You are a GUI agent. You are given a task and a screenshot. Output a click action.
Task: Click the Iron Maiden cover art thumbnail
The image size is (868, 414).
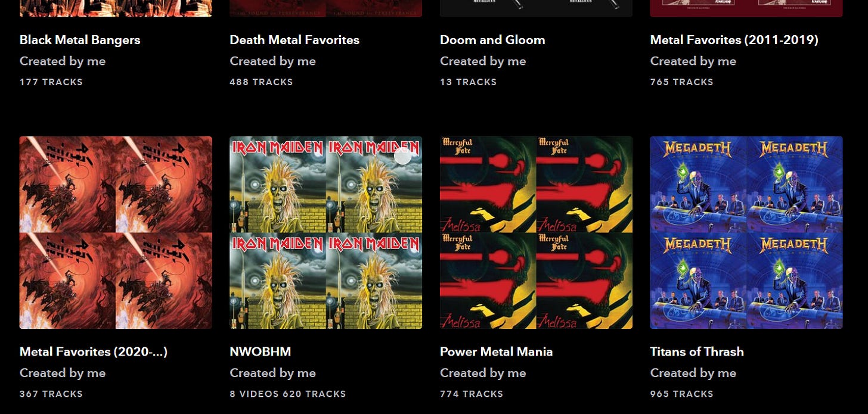(325, 232)
